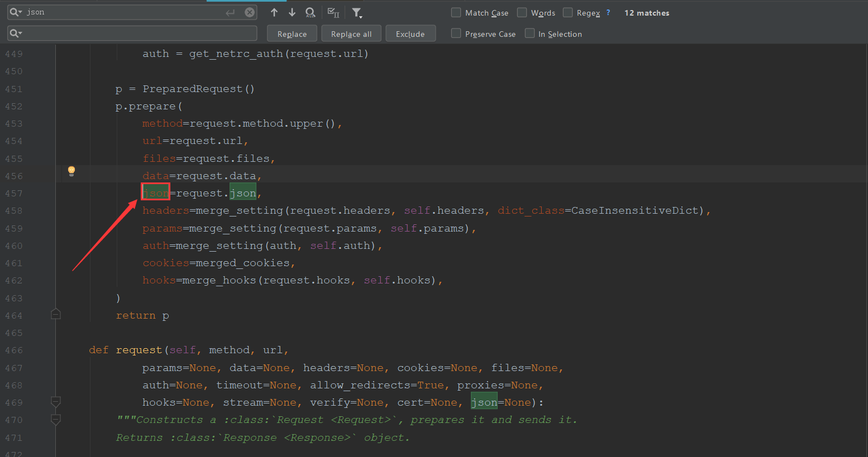The width and height of the screenshot is (868, 457).
Task: Click line number 466 in the gutter
Action: pyautogui.click(x=14, y=350)
